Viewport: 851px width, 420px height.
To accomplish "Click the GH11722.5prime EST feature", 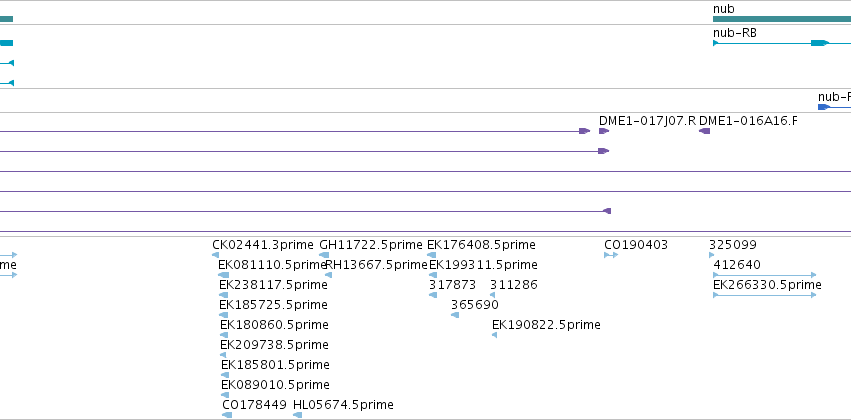I will pyautogui.click(x=324, y=255).
